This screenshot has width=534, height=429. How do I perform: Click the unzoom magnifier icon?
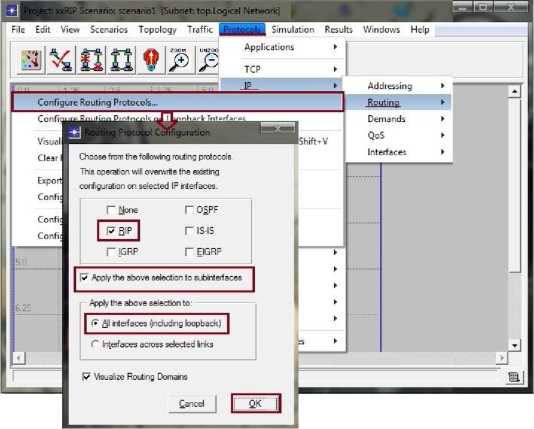(x=208, y=60)
